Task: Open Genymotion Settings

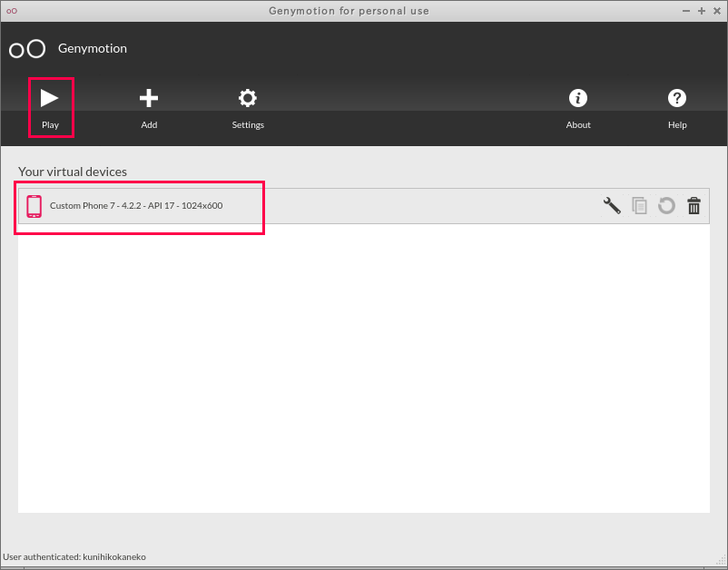Action: pos(248,108)
